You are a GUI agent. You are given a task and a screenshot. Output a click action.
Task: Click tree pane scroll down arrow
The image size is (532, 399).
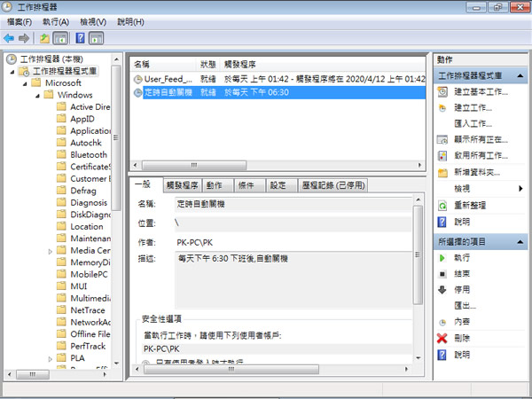(x=116, y=364)
